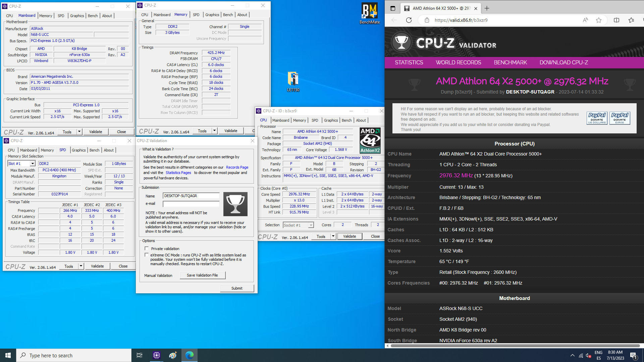This screenshot has height=362, width=644.
Task: Open notification center icon
Action: pyautogui.click(x=633, y=356)
